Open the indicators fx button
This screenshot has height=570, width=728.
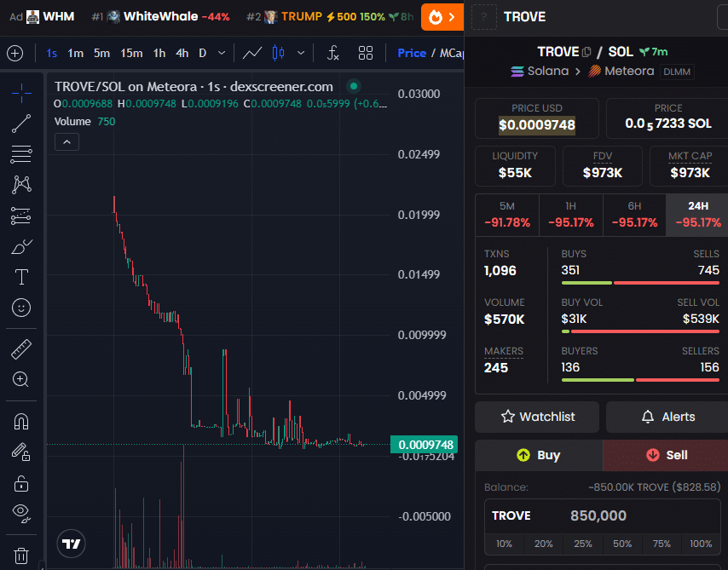click(x=333, y=53)
